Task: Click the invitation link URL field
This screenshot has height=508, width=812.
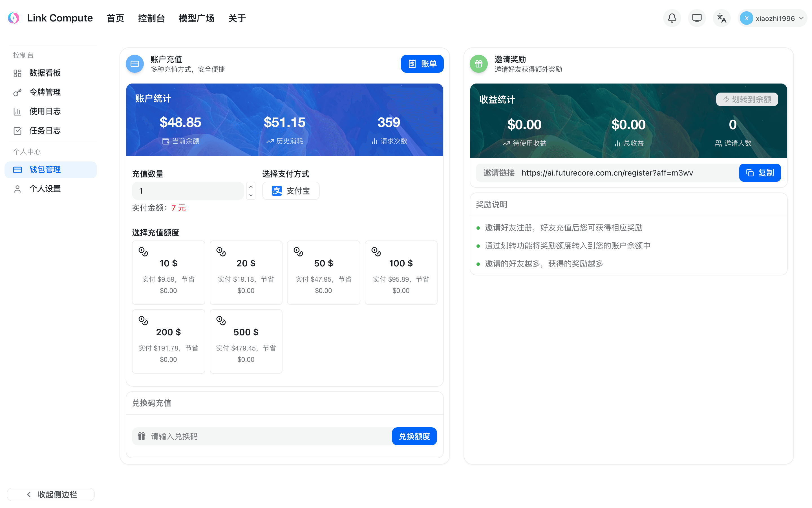Action: pos(607,173)
